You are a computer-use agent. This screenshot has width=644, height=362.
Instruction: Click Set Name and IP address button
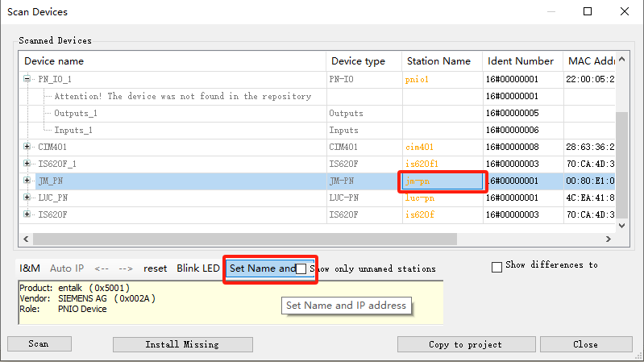261,268
